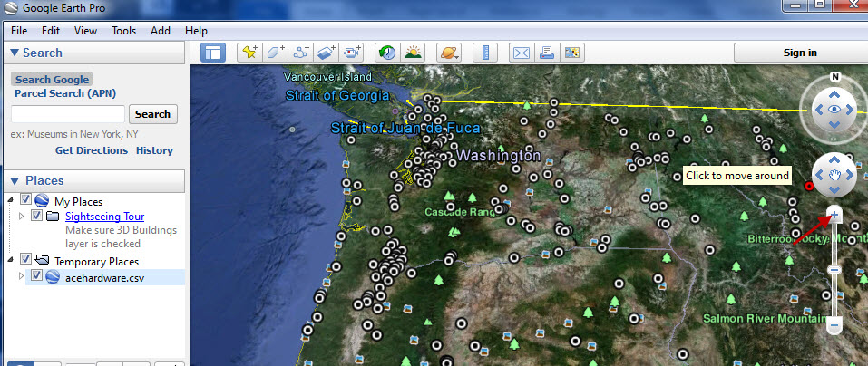This screenshot has height=366, width=868.
Task: Click move right arrow on hand joystick
Action: pyautogui.click(x=849, y=175)
